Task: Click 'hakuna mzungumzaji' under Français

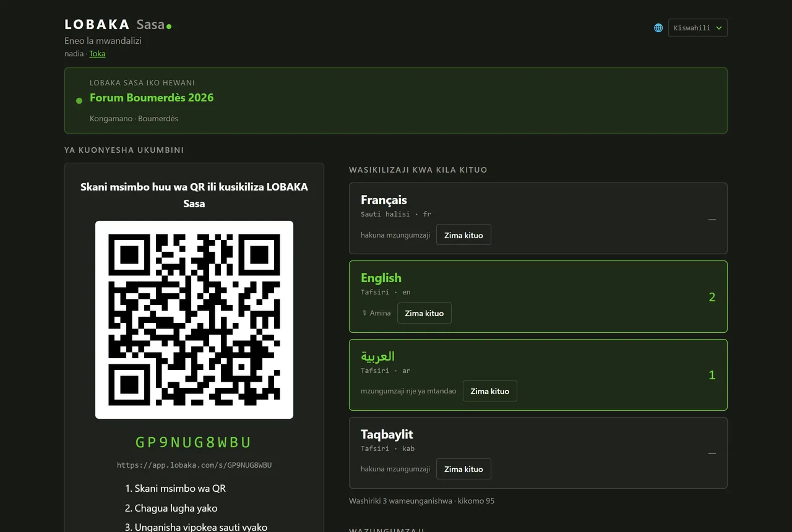Action: pos(395,235)
